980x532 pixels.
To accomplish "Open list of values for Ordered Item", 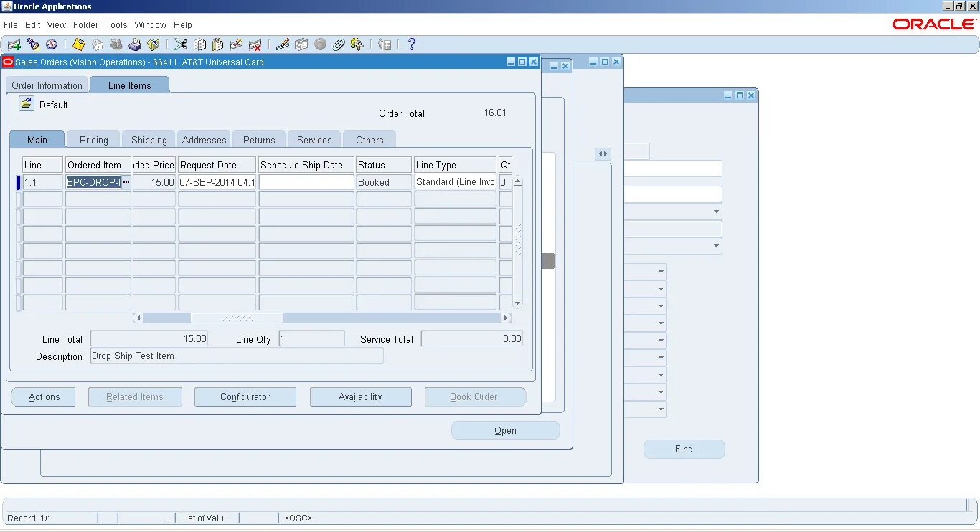I will (x=126, y=182).
